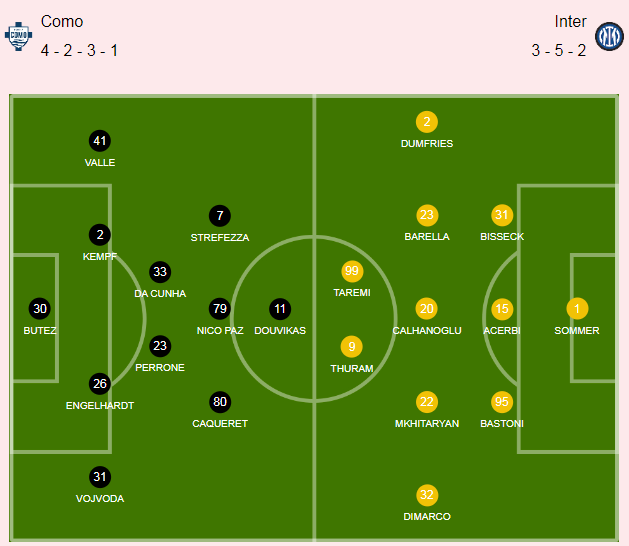Select Dimarco number 32 marker
Image resolution: width=629 pixels, height=546 pixels.
427,495
